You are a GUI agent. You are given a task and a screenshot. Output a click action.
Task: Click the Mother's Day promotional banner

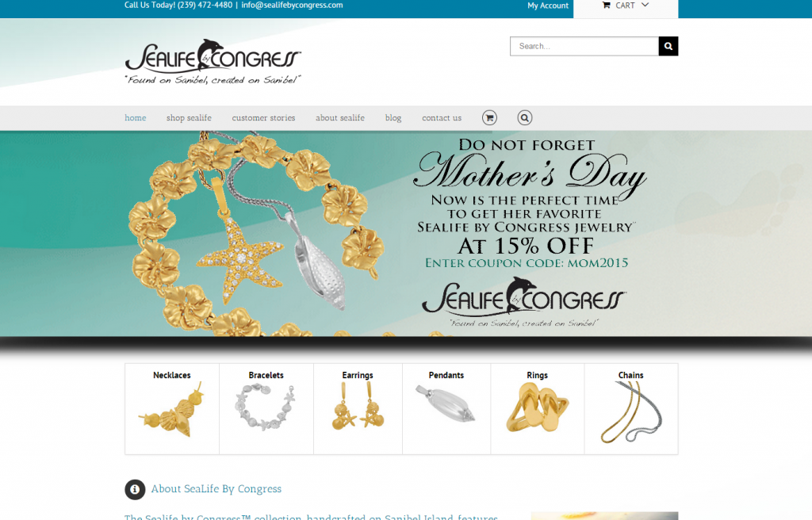(x=406, y=234)
